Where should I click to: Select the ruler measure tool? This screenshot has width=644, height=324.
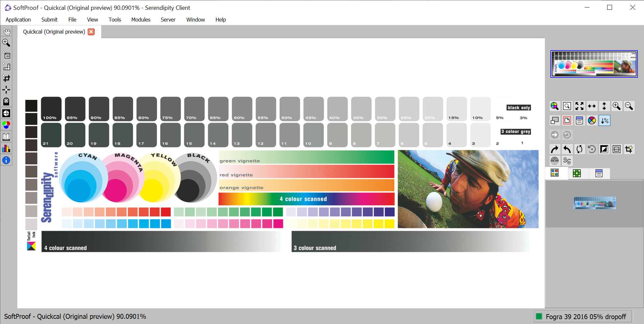click(6, 66)
